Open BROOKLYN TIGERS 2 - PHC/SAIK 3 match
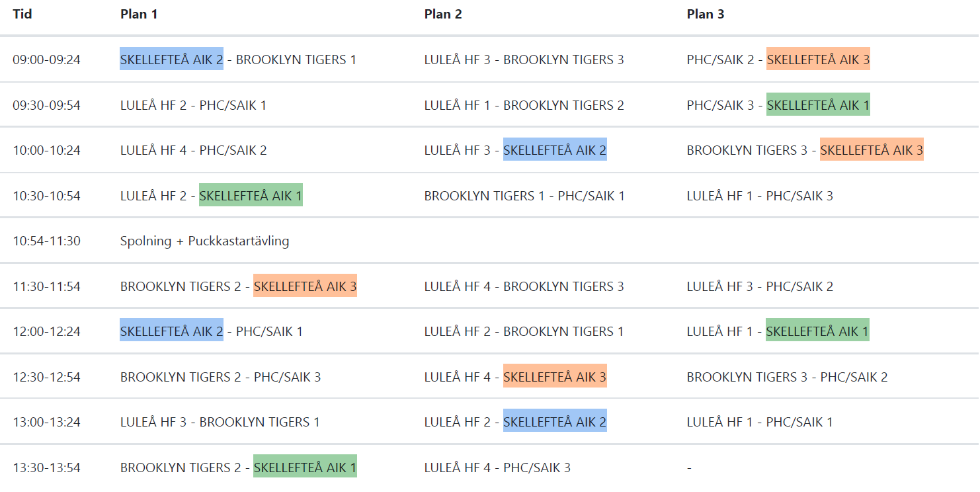Viewport: 980px width, 492px height. coord(220,377)
